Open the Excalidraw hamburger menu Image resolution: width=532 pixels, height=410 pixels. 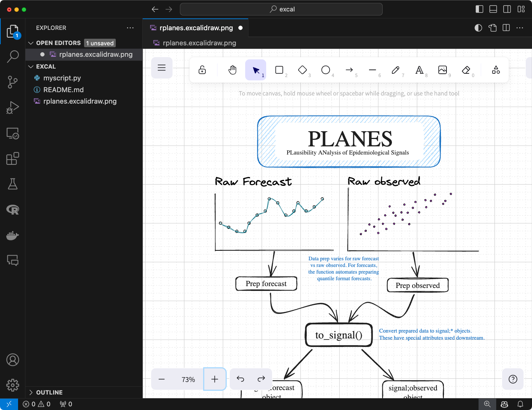click(x=161, y=68)
